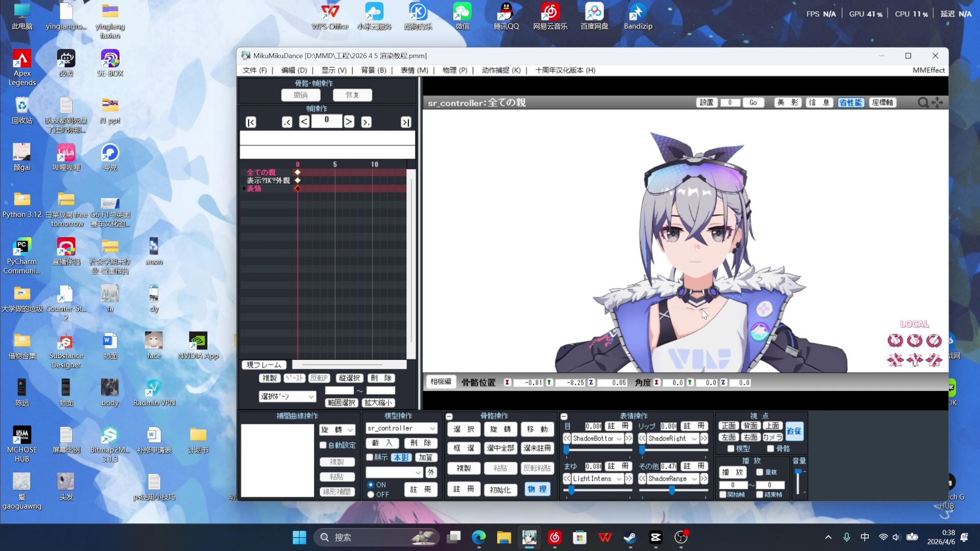Screen dimensions: 980x551
Task: Toggle the 顯示 model display checkbox
Action: [370, 457]
